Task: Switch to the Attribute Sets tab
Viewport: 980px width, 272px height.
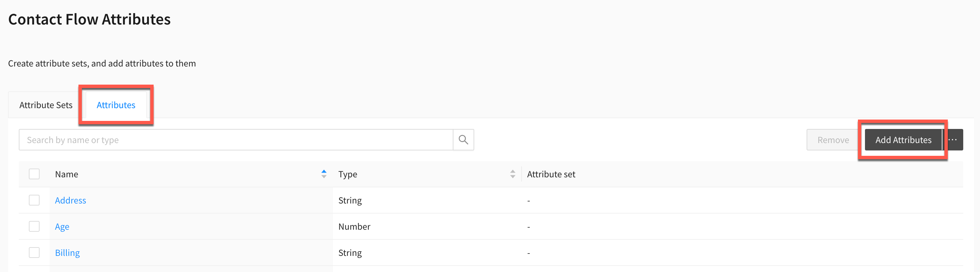Action: (x=46, y=105)
